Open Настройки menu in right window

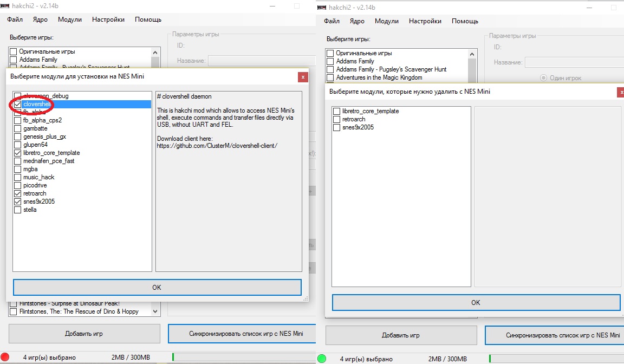425,21
